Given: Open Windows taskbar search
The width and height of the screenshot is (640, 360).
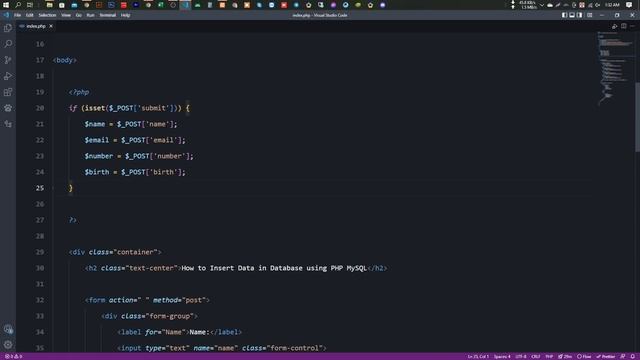Looking at the screenshot, I should (x=18, y=5).
